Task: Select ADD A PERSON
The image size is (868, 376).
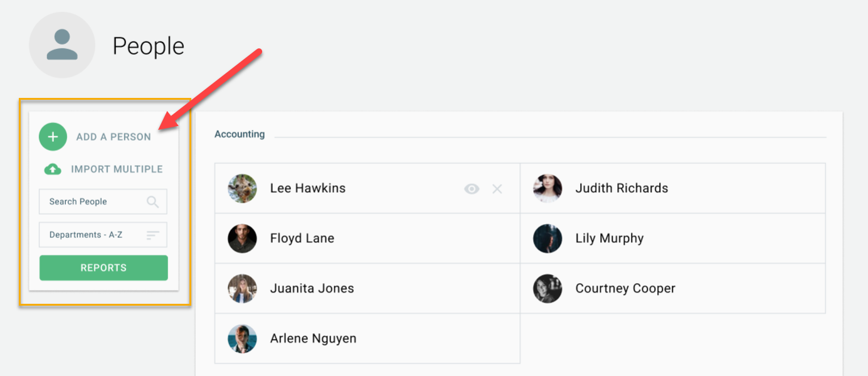Action: tap(113, 136)
